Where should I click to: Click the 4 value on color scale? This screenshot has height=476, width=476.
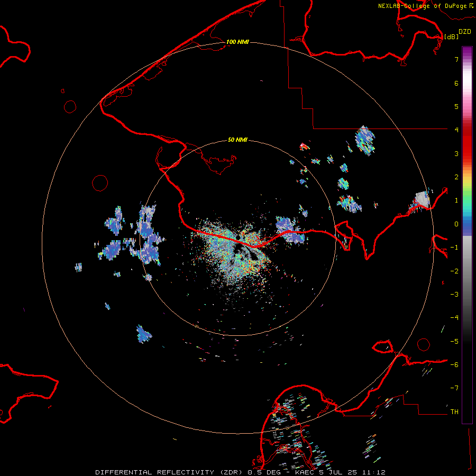[x=456, y=130]
